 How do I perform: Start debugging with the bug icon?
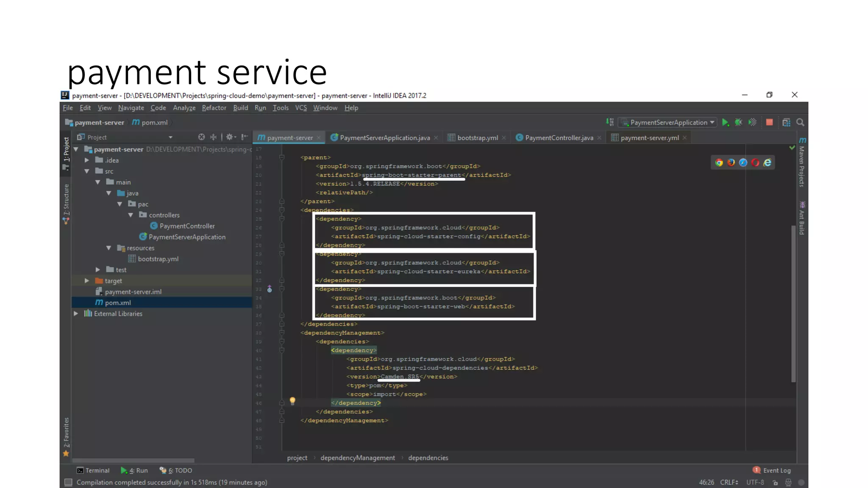738,122
